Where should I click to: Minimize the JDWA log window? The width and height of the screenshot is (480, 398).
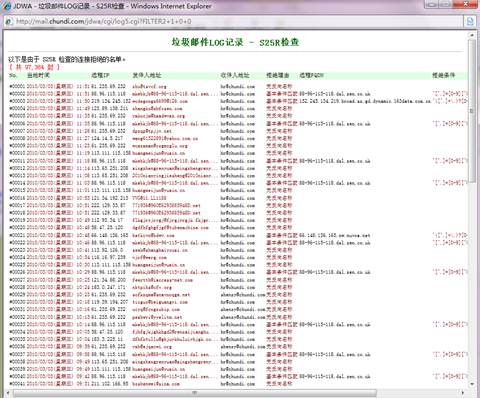pos(431,4)
